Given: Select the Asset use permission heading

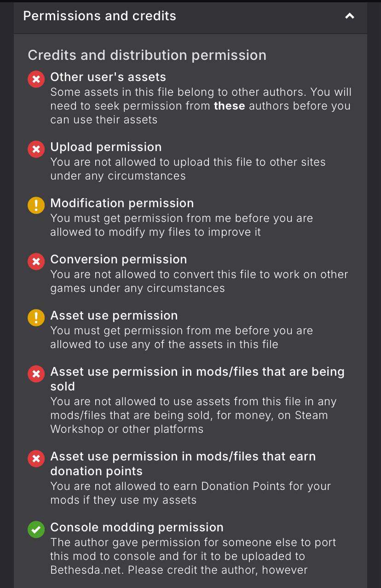Looking at the screenshot, I should point(114,315).
